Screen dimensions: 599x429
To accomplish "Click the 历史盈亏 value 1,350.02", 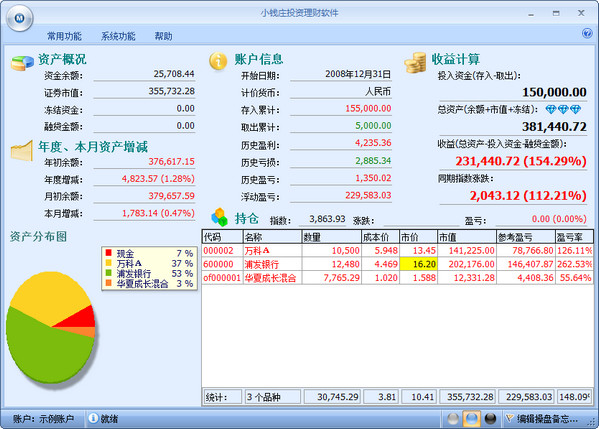I will pyautogui.click(x=373, y=178).
